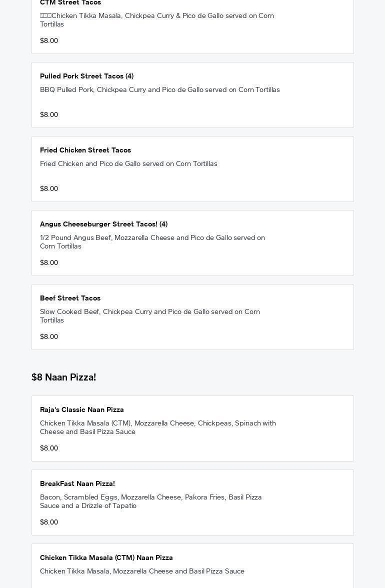
Task: Click the $8.00 price under Pulled Pork tacos
Action: tap(49, 115)
